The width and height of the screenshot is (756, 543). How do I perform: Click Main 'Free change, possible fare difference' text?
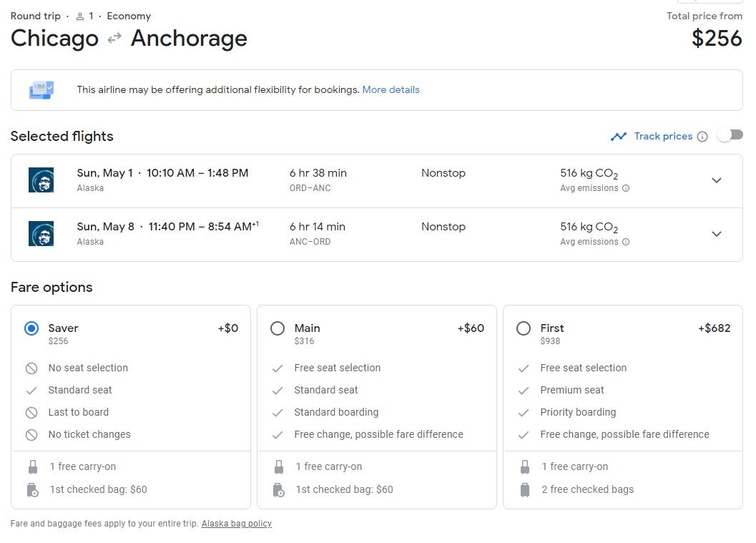(x=378, y=434)
